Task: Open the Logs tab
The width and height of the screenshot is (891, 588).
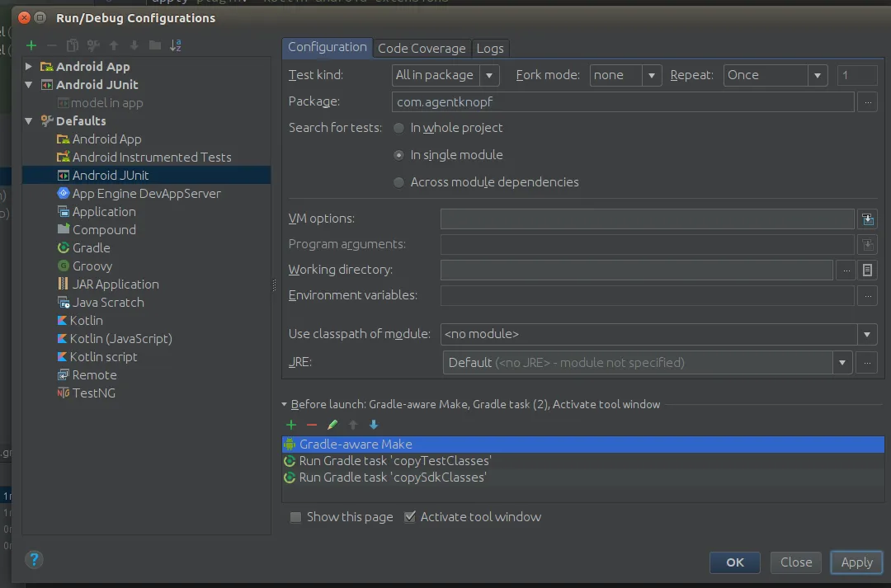Action: [490, 48]
